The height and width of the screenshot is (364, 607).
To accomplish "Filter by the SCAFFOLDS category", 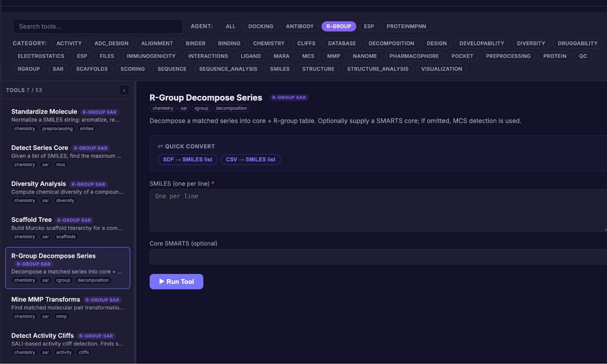I will pos(92,69).
